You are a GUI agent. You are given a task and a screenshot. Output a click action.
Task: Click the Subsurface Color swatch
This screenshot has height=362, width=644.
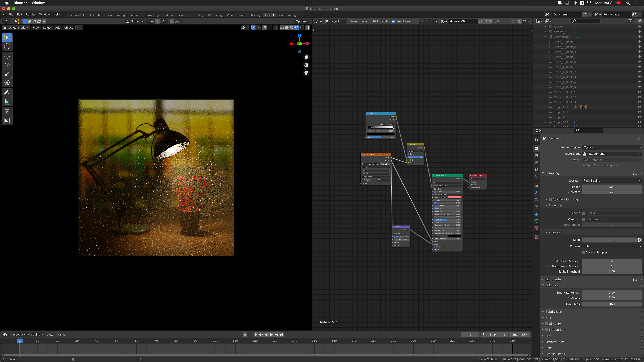[454, 197]
